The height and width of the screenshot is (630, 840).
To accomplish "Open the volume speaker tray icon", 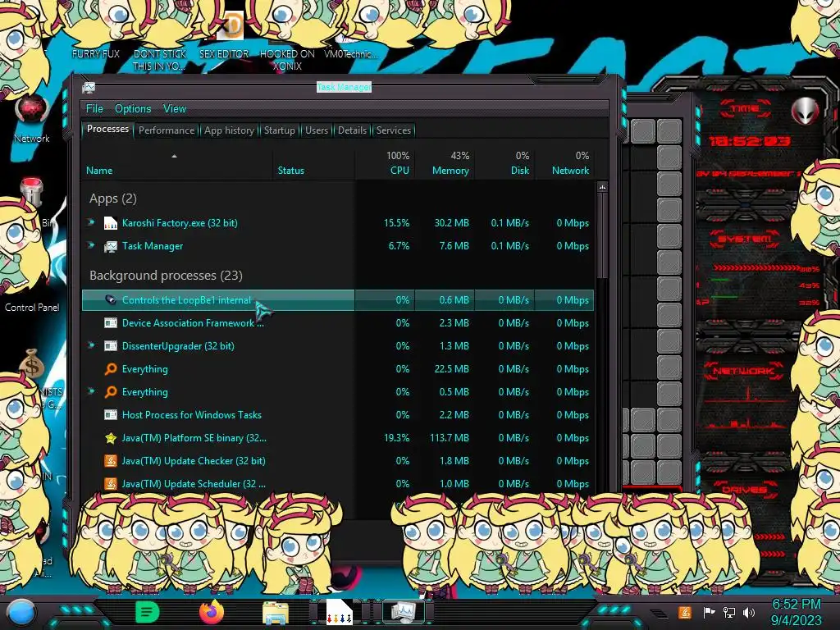I will pos(748,612).
